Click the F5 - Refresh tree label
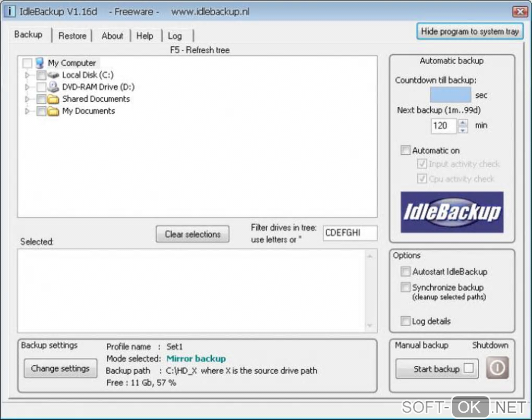The width and height of the screenshot is (532, 420). tap(200, 50)
